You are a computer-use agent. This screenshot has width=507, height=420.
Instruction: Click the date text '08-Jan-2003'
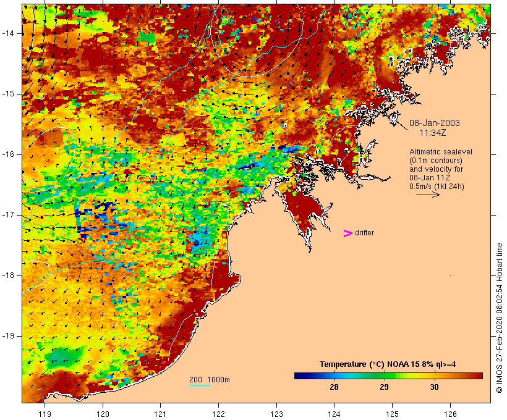point(435,123)
